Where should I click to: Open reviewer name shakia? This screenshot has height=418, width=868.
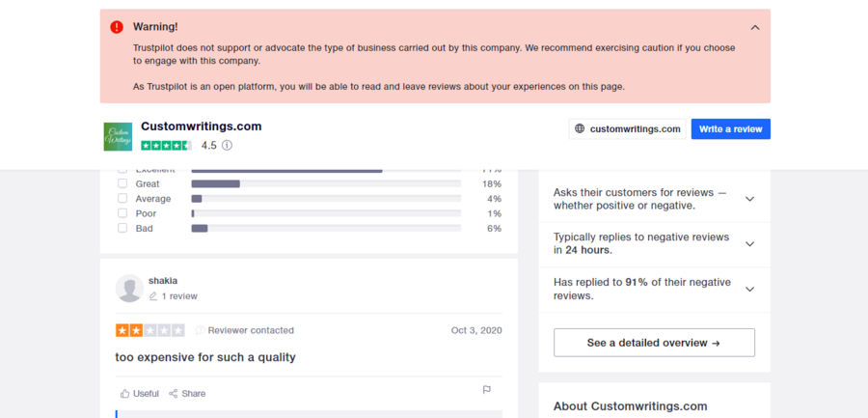click(163, 281)
